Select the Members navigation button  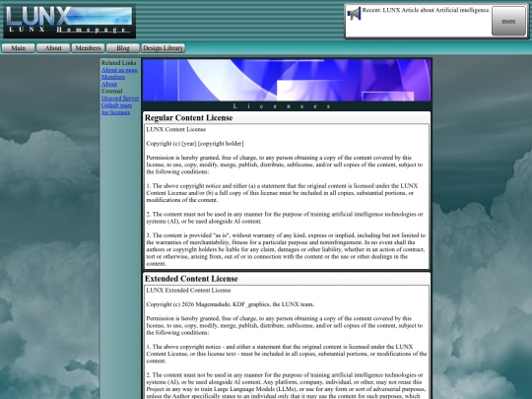coord(89,48)
